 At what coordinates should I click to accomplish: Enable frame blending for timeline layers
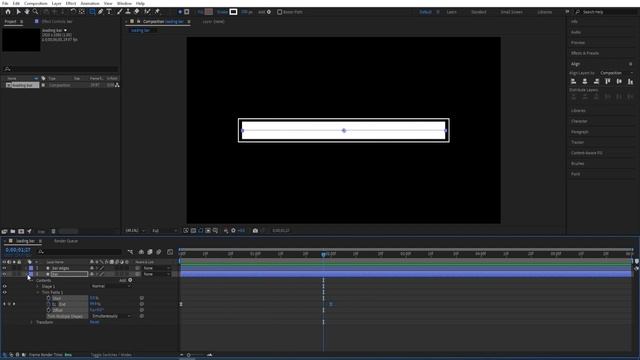point(150,252)
